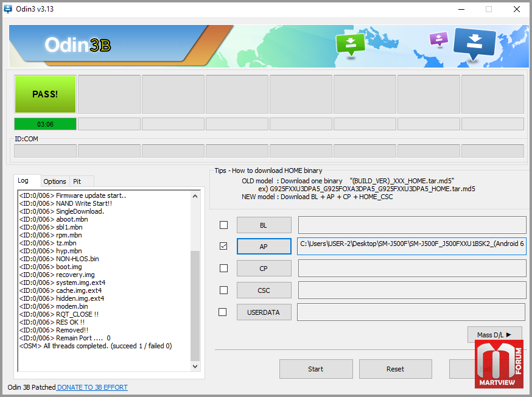Tick the USERDATA checkbox
The width and height of the screenshot is (532, 397).
[223, 312]
